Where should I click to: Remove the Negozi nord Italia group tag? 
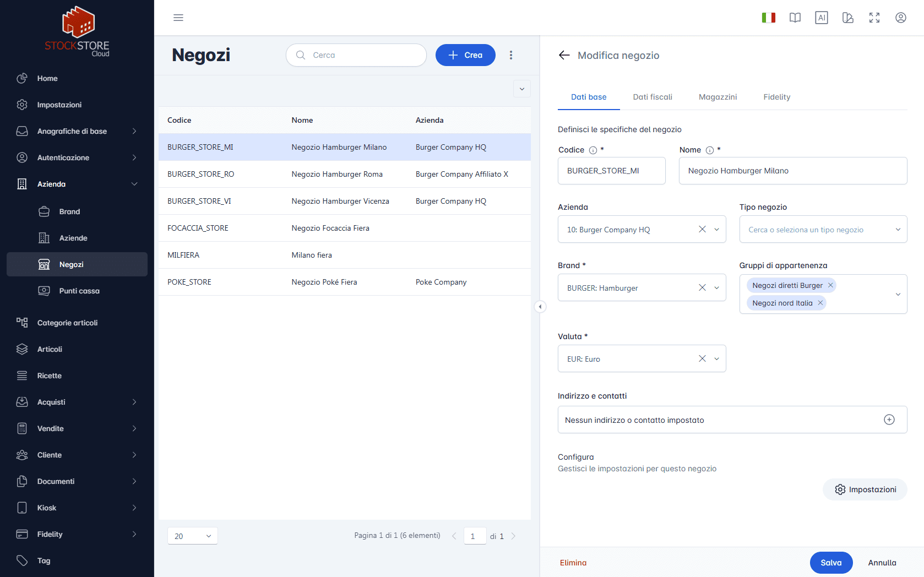820,303
